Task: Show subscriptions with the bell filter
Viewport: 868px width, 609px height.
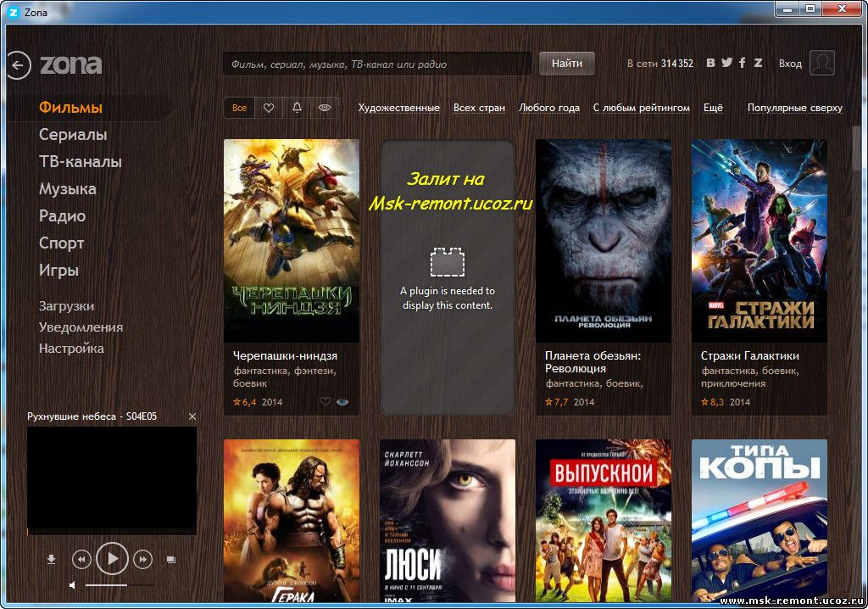Action: (x=297, y=108)
